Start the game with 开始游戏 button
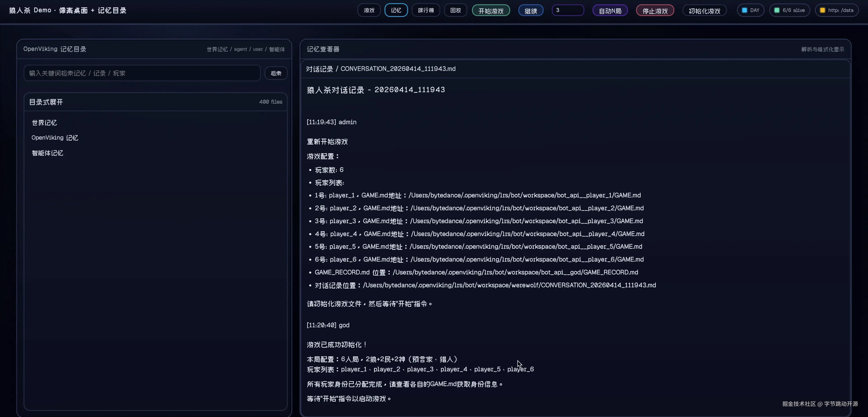The height and width of the screenshot is (417, 868). point(491,11)
